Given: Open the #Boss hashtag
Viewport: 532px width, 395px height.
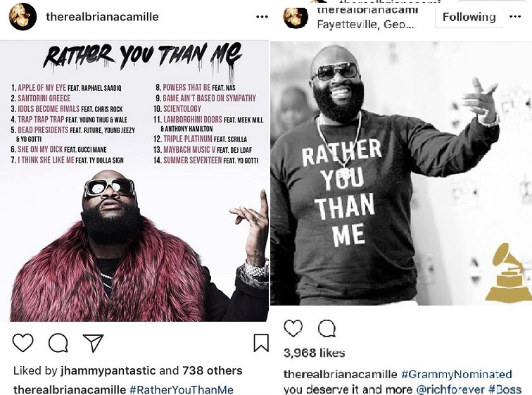Looking at the screenshot, I should 505,389.
